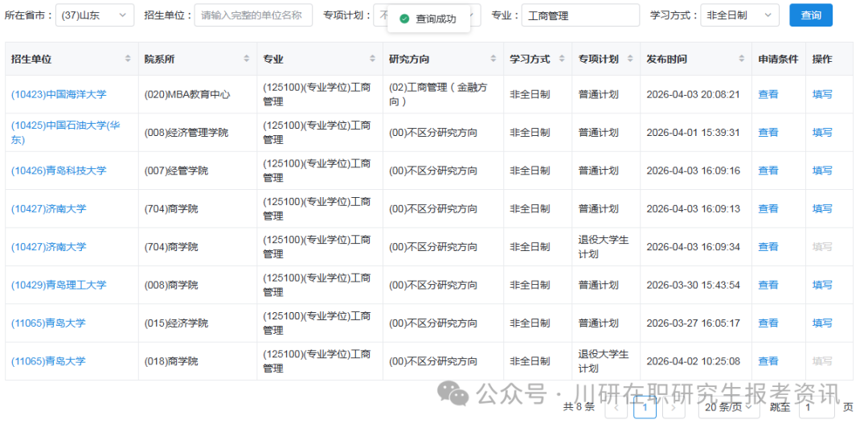Click 查看 for 济南大学 普通计划 row
The width and height of the screenshot is (868, 428).
(768, 209)
